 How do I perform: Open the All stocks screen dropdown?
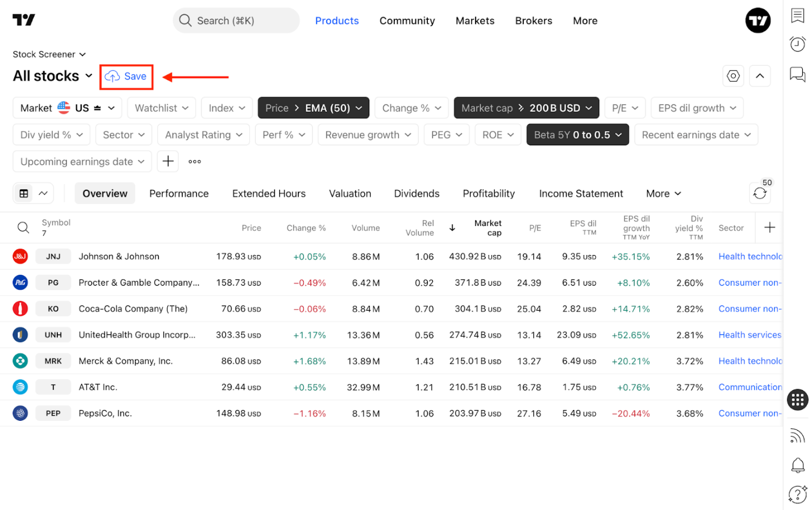pos(53,76)
